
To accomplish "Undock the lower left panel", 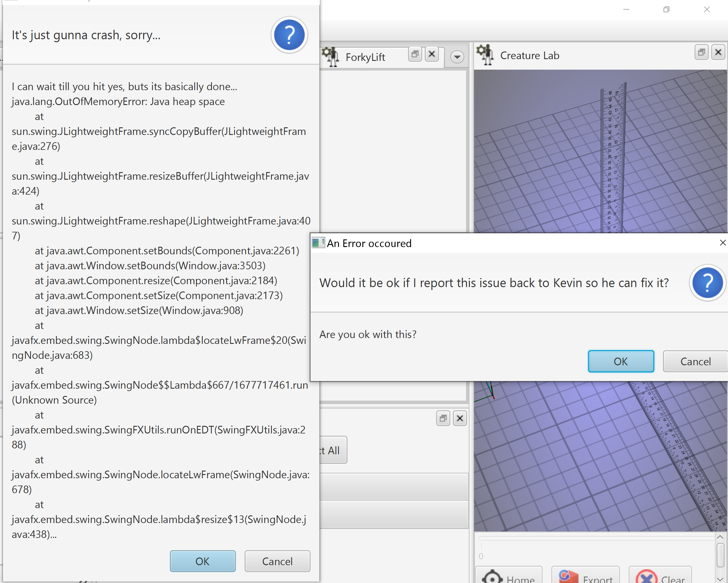I will (x=443, y=418).
